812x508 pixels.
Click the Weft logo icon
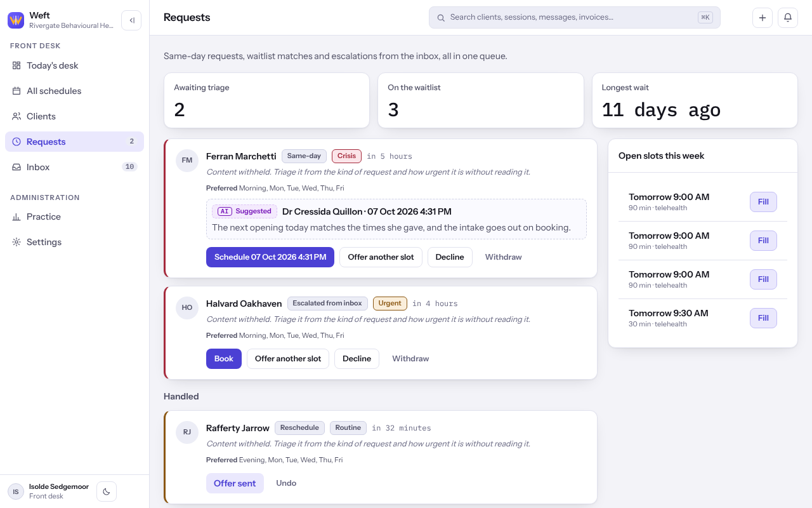point(16,20)
